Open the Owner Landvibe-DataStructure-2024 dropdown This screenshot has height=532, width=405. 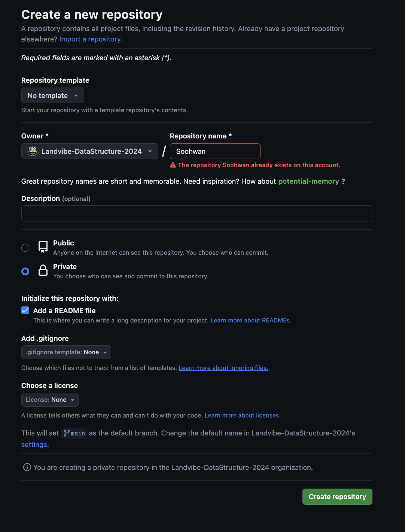90,151
